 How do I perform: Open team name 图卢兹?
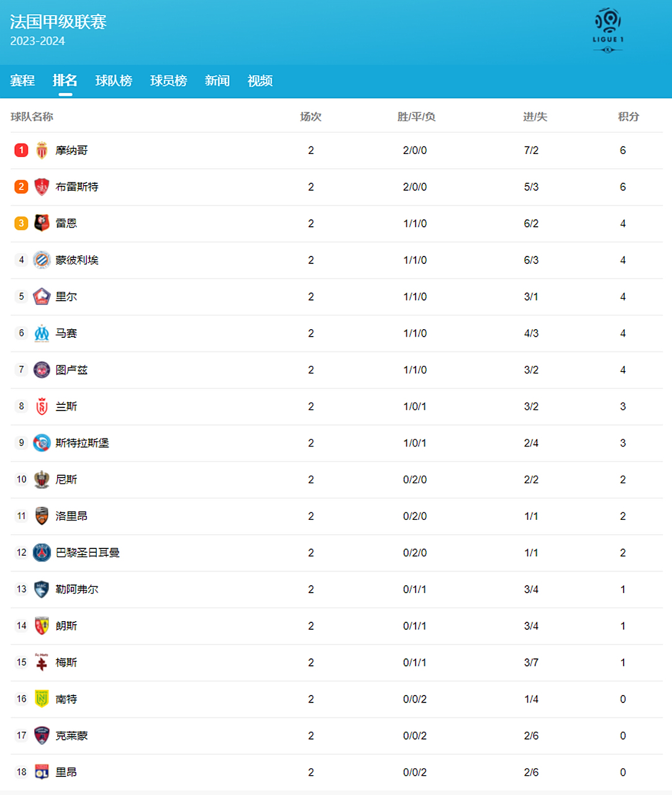coord(71,370)
